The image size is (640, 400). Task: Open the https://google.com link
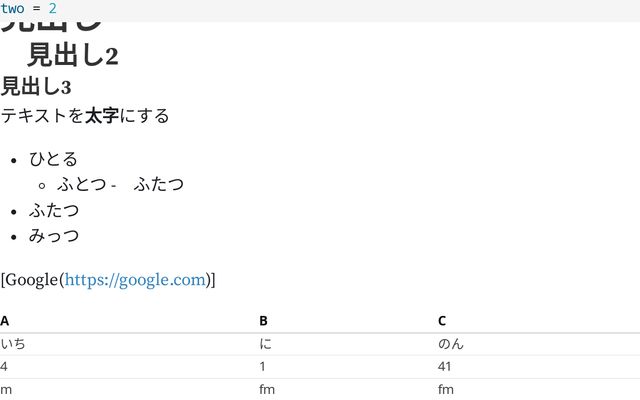135,280
